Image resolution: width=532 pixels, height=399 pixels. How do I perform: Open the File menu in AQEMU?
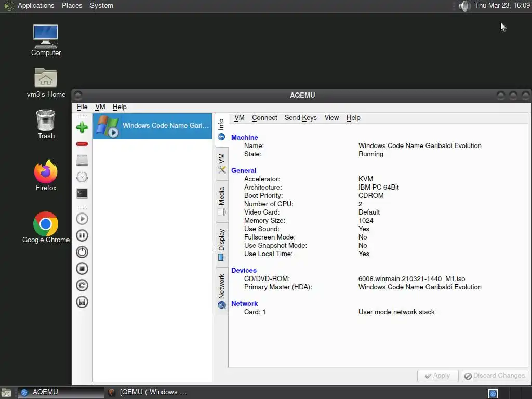pos(82,107)
